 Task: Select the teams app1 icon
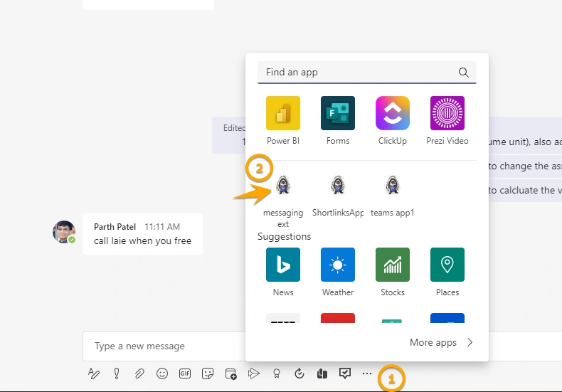(x=393, y=185)
